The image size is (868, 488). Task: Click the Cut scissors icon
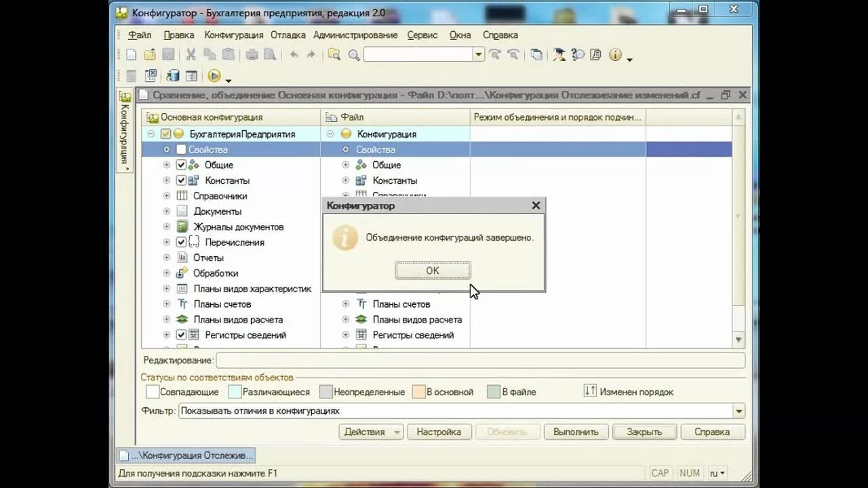pos(191,55)
